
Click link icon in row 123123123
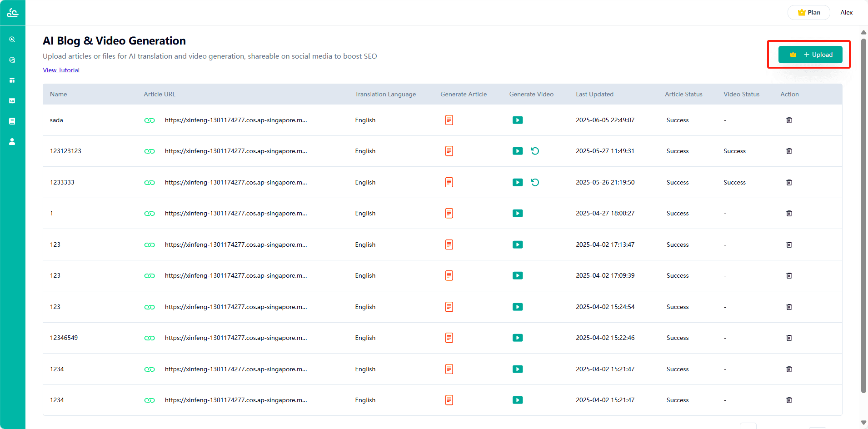point(150,151)
